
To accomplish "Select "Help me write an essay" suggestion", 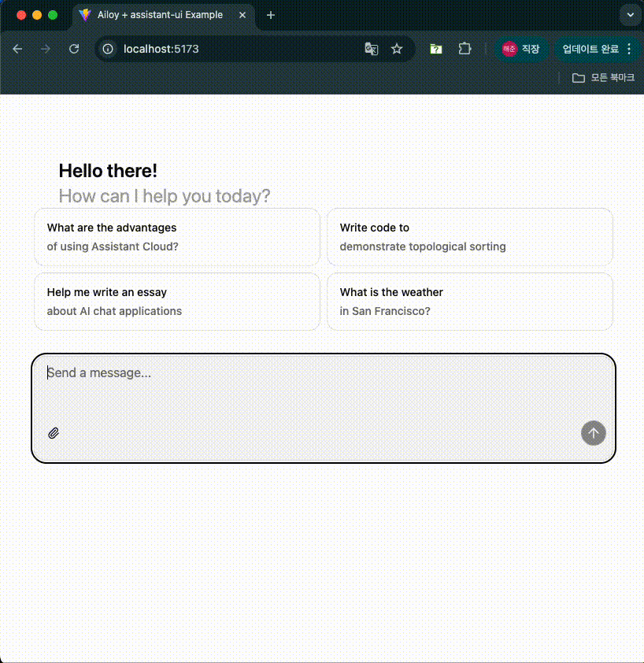I will 177,302.
